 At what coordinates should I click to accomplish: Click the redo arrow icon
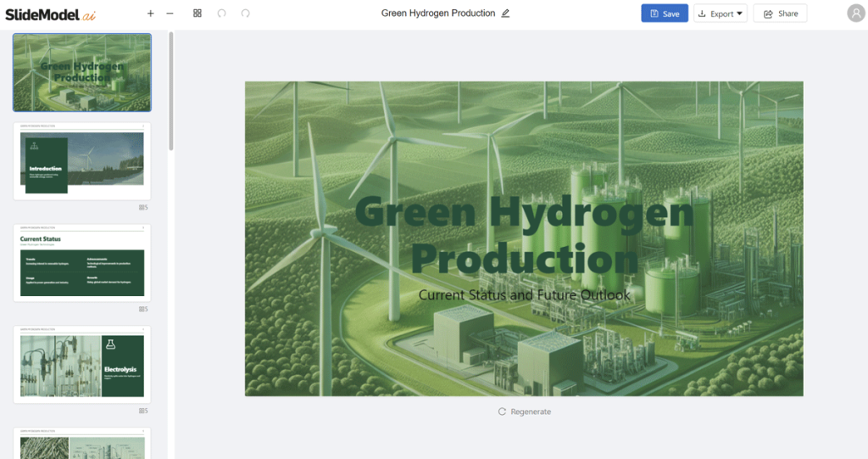pyautogui.click(x=246, y=14)
